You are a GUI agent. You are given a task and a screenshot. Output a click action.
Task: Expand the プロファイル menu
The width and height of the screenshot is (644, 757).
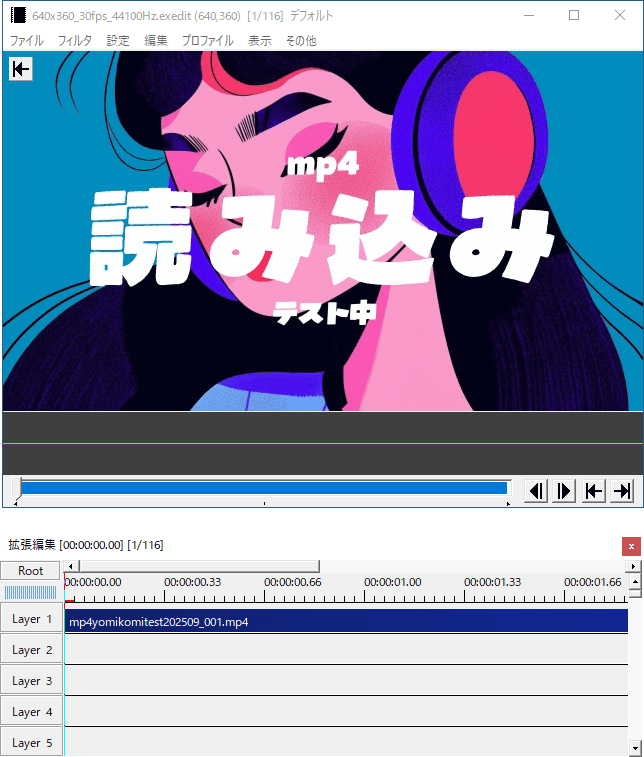click(x=207, y=41)
